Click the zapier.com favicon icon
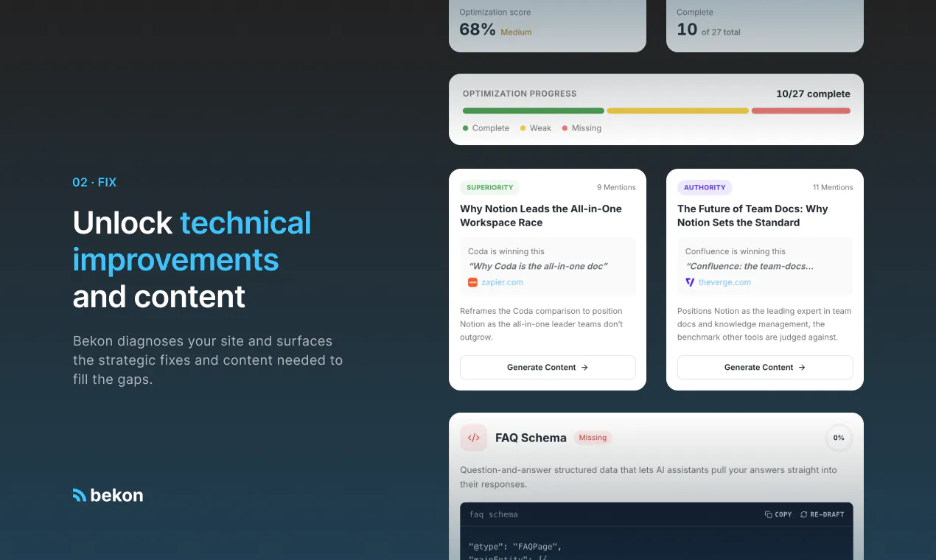Screen dimensions: 936x560 pos(472,282)
